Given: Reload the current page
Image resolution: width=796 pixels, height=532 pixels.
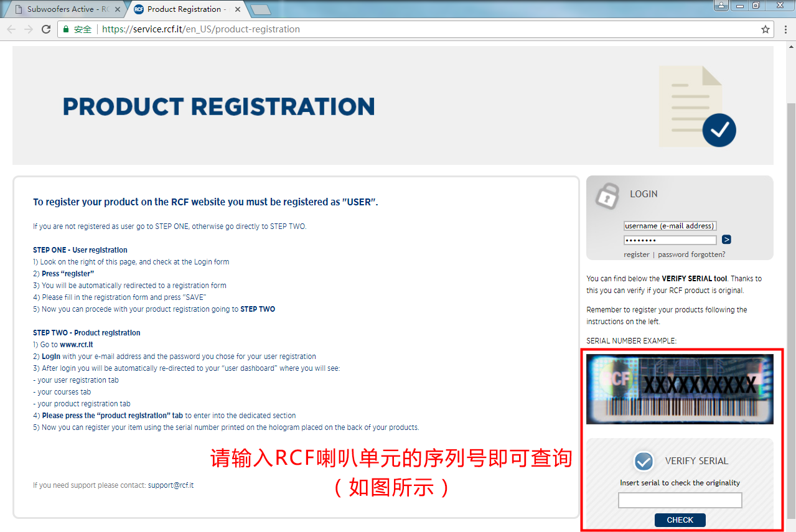Looking at the screenshot, I should [x=46, y=29].
